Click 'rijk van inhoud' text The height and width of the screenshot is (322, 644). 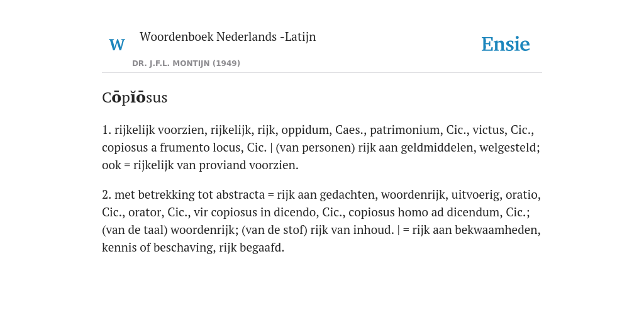pos(350,230)
